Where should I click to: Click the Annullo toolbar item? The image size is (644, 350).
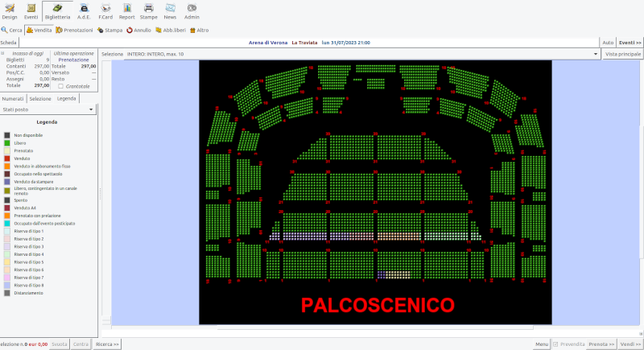[x=138, y=30]
